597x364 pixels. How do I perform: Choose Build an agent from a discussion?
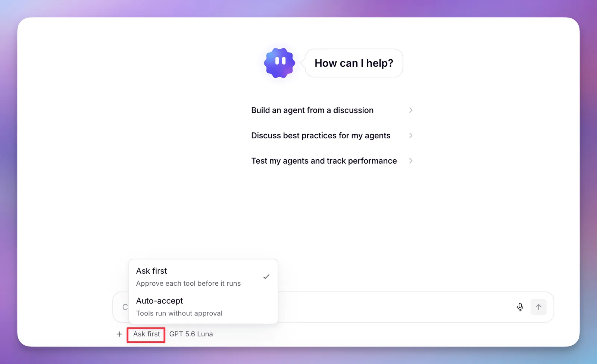coord(332,110)
